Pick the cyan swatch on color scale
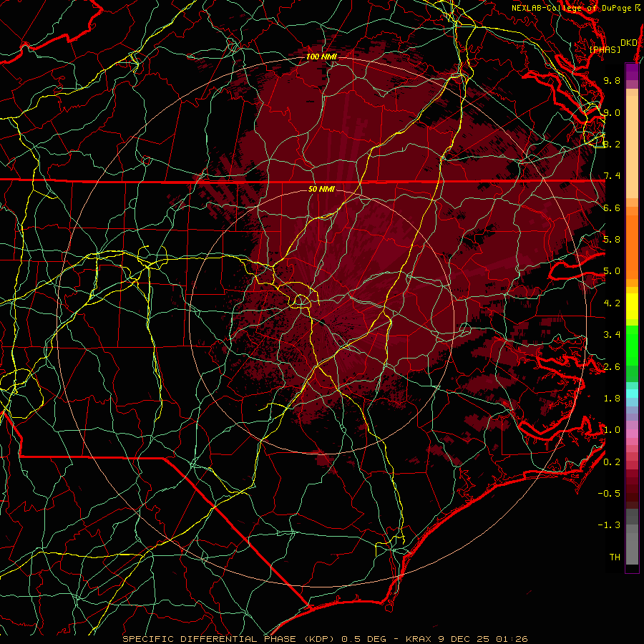 coord(632,393)
